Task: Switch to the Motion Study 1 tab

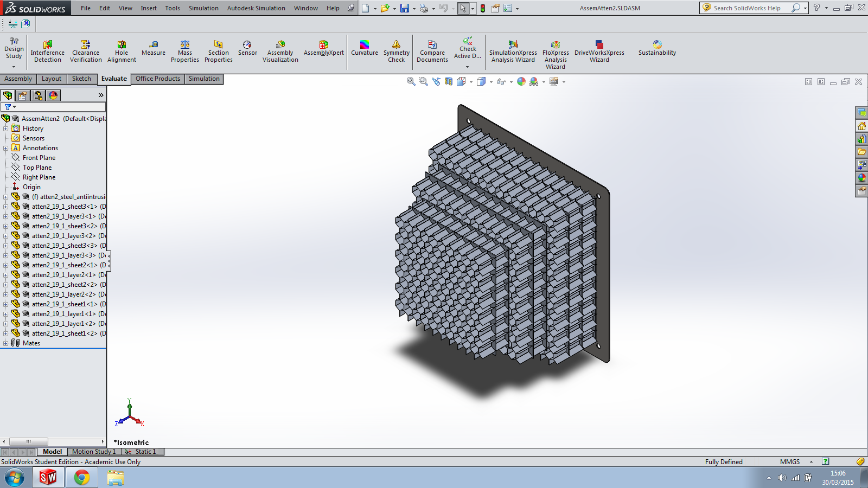Action: pos(93,452)
